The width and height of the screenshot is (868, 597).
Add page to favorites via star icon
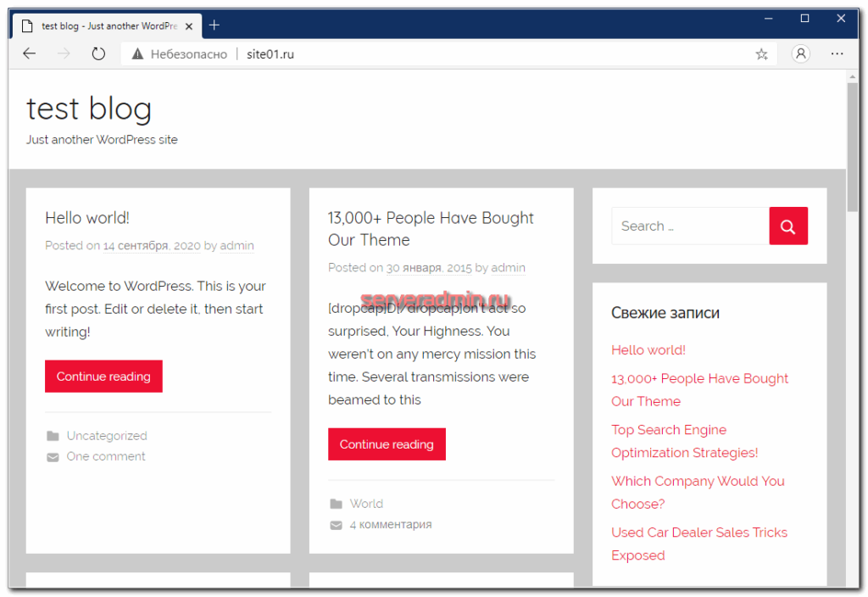(761, 53)
